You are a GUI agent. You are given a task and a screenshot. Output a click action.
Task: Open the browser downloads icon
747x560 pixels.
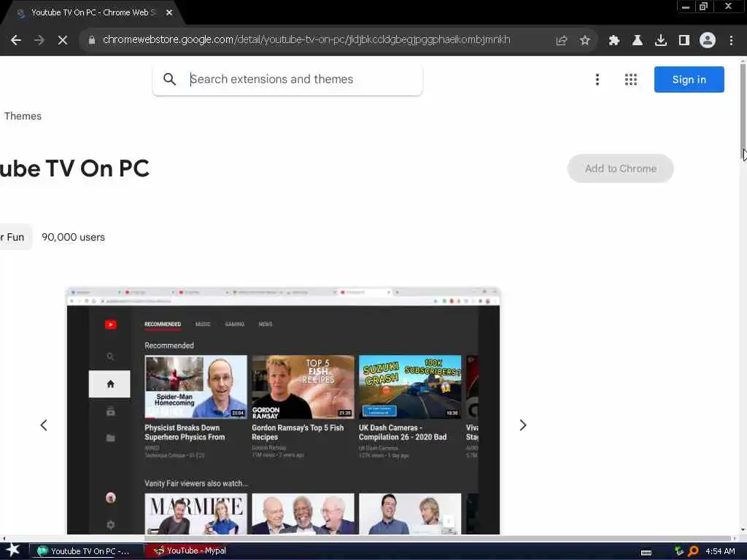pos(661,41)
